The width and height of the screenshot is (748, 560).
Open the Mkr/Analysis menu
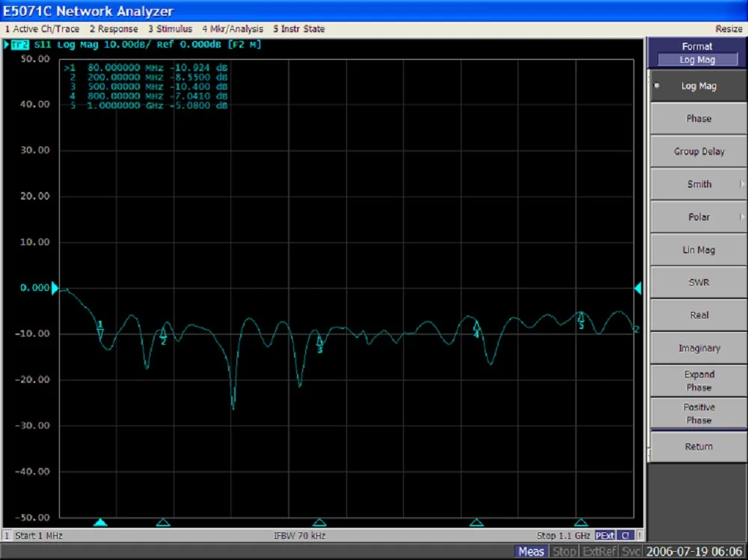point(233,29)
